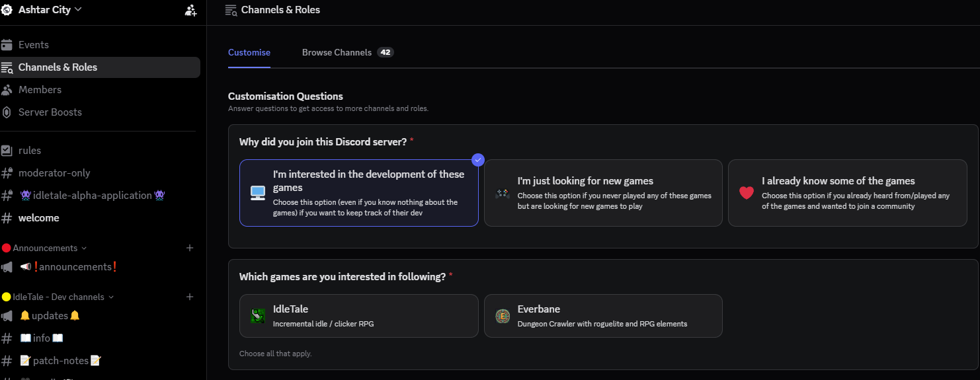Pick the IdleTale game option
This screenshot has height=380, width=980.
click(x=358, y=316)
